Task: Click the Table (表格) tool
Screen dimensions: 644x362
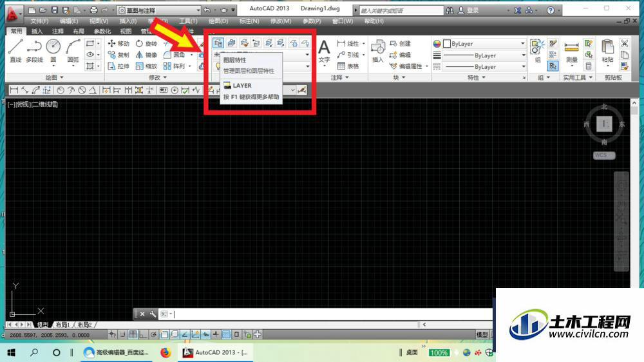Action: click(348, 66)
